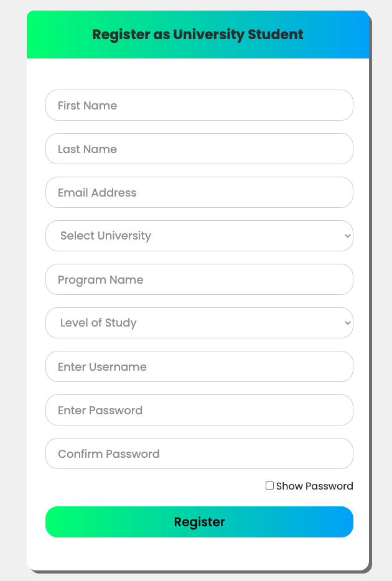The width and height of the screenshot is (392, 581).
Task: Select the Enter Username field
Action: pos(199,366)
